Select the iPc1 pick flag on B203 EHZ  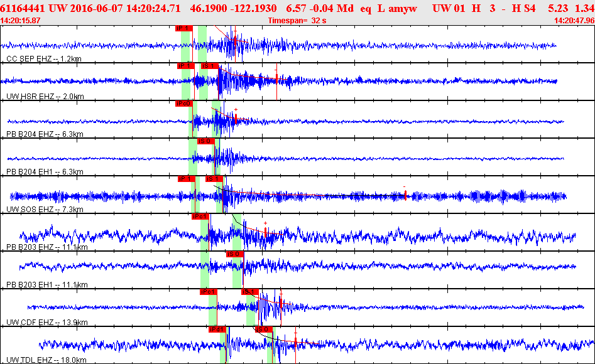click(200, 217)
